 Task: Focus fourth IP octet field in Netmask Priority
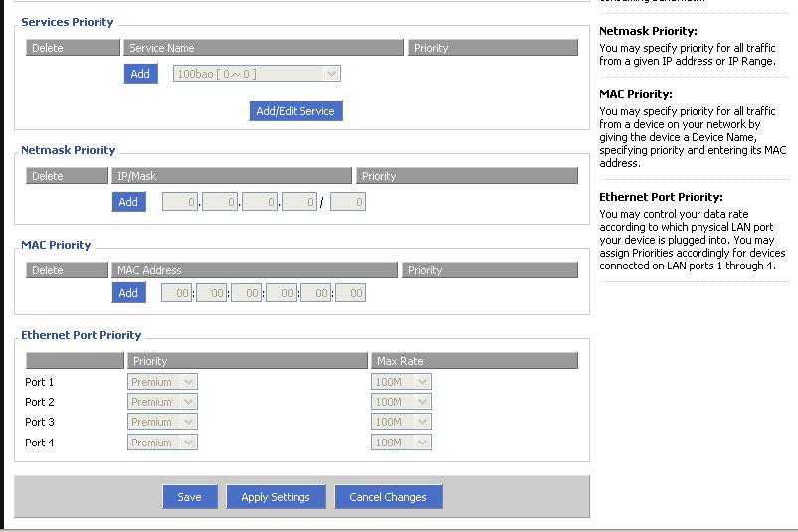click(299, 202)
